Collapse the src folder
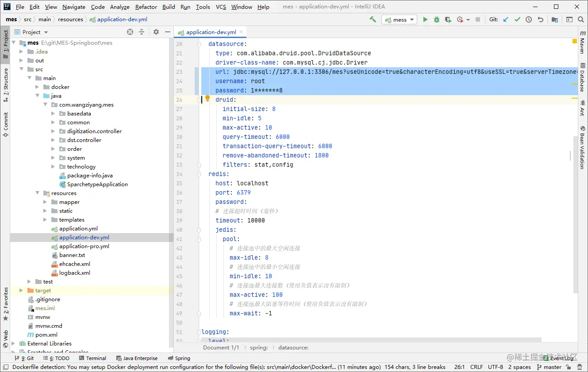Image resolution: width=588 pixels, height=372 pixels. pyautogui.click(x=22, y=69)
